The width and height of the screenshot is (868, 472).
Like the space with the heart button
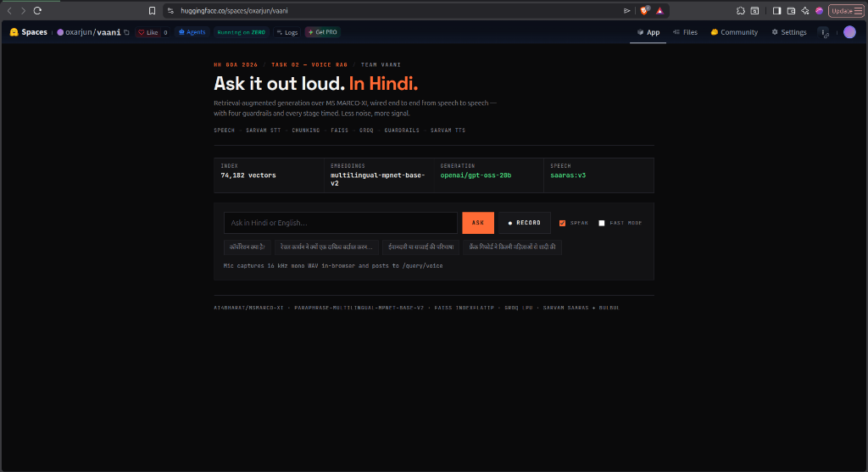click(147, 32)
